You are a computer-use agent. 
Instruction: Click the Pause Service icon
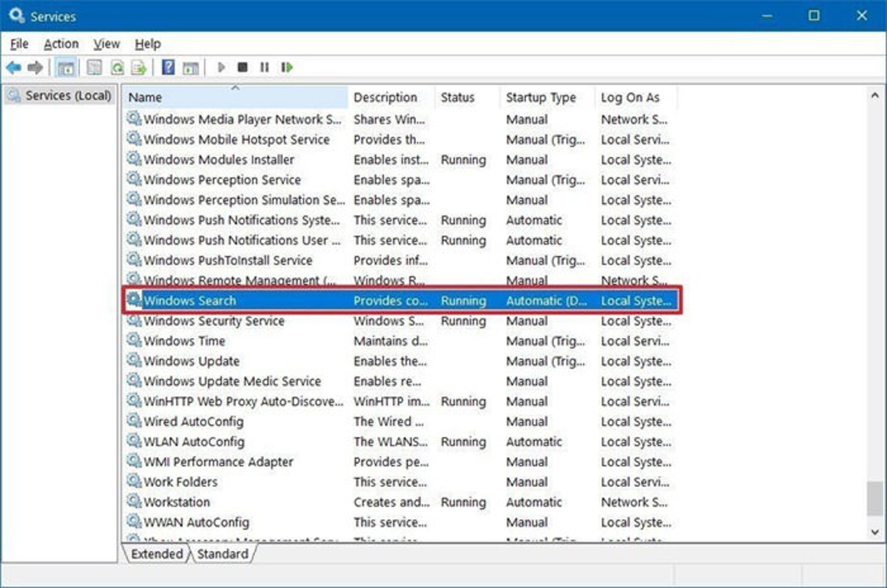tap(264, 67)
